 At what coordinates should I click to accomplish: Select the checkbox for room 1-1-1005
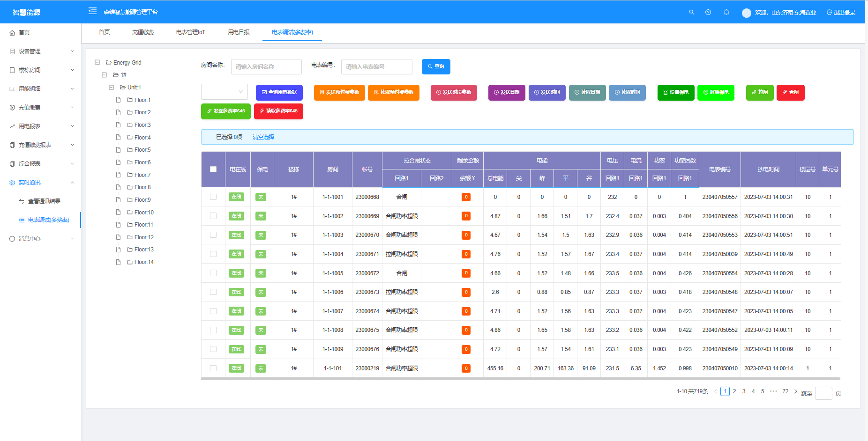(213, 273)
